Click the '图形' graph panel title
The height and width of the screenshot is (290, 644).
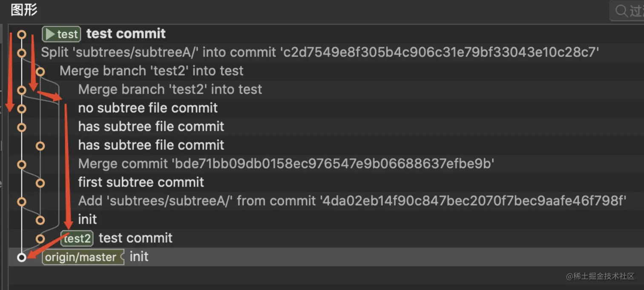point(24,9)
